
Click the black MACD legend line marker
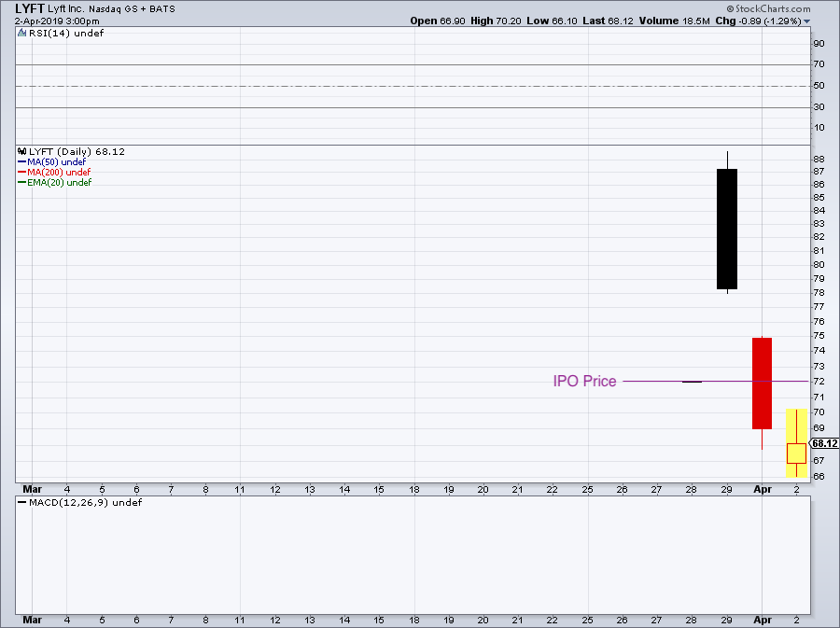22,502
